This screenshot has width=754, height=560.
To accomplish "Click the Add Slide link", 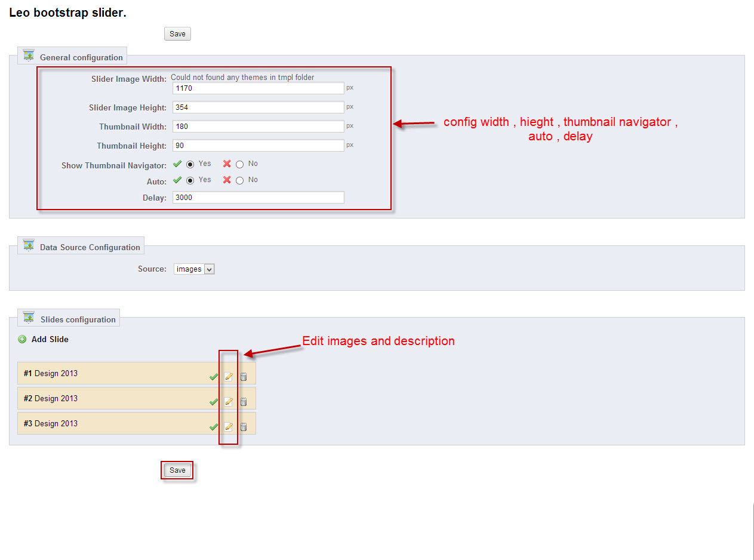I will point(50,339).
